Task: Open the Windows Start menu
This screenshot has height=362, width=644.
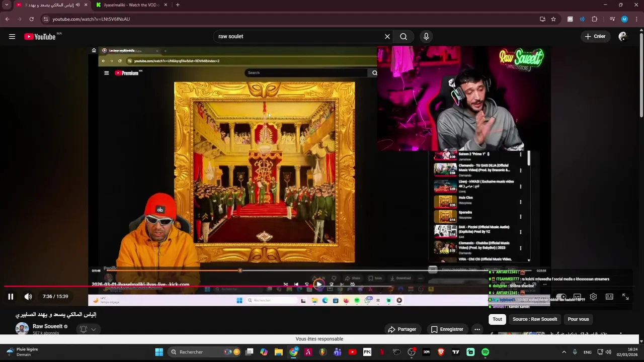Action: (159, 352)
